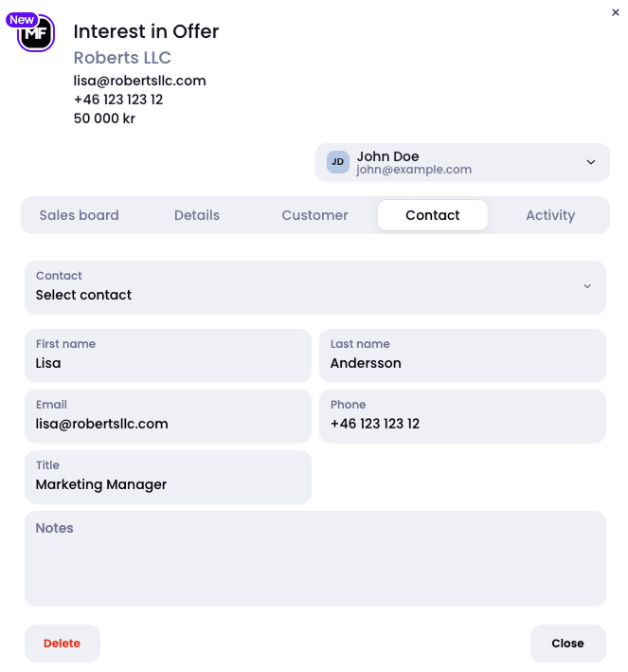View the Activity tab
The height and width of the screenshot is (672, 628).
pos(550,215)
